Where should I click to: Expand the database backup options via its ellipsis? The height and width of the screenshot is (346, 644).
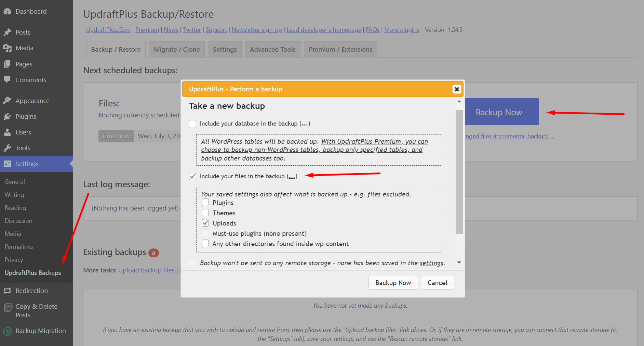[305, 124]
